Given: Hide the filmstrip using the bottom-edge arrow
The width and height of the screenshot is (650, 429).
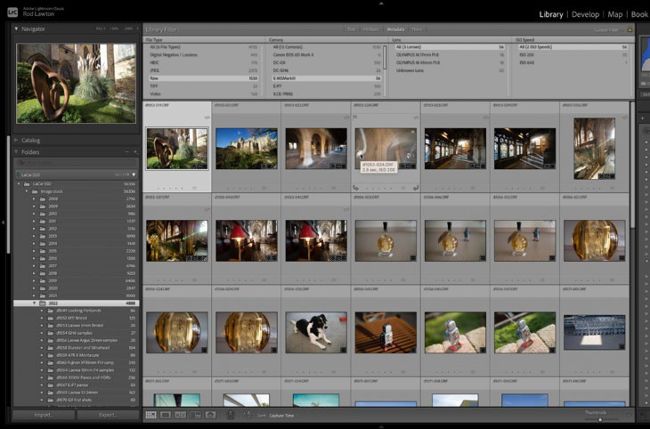Looking at the screenshot, I should [381, 426].
